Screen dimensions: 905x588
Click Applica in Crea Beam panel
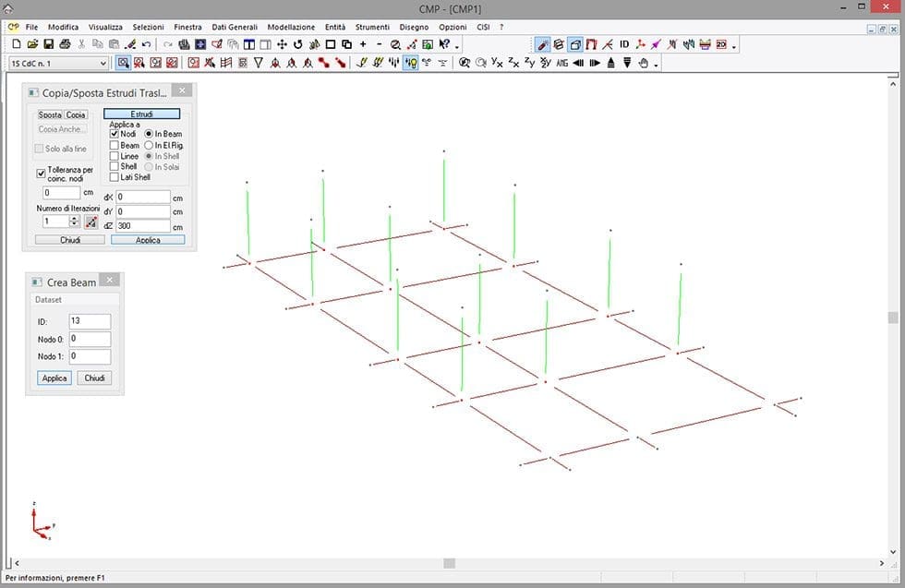54,378
